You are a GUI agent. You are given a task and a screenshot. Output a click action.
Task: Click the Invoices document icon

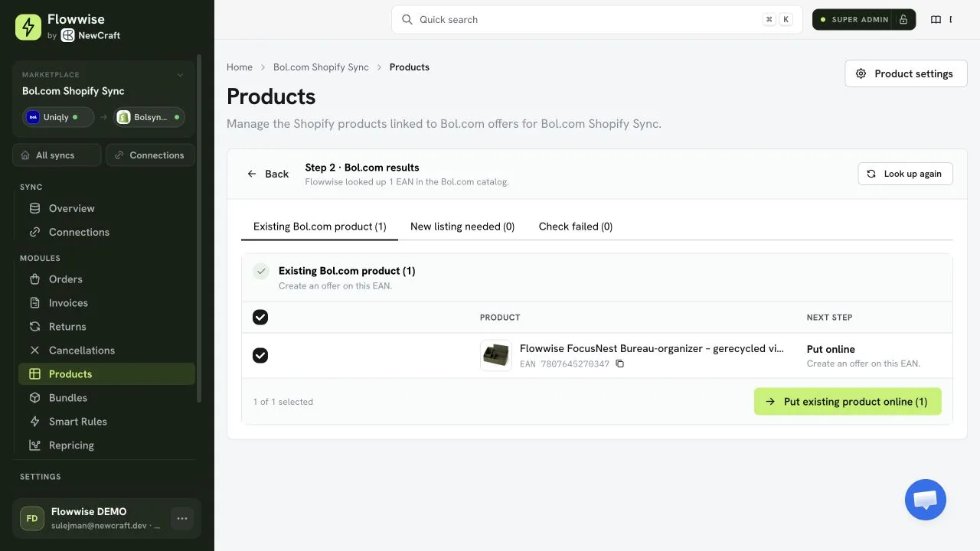[34, 303]
